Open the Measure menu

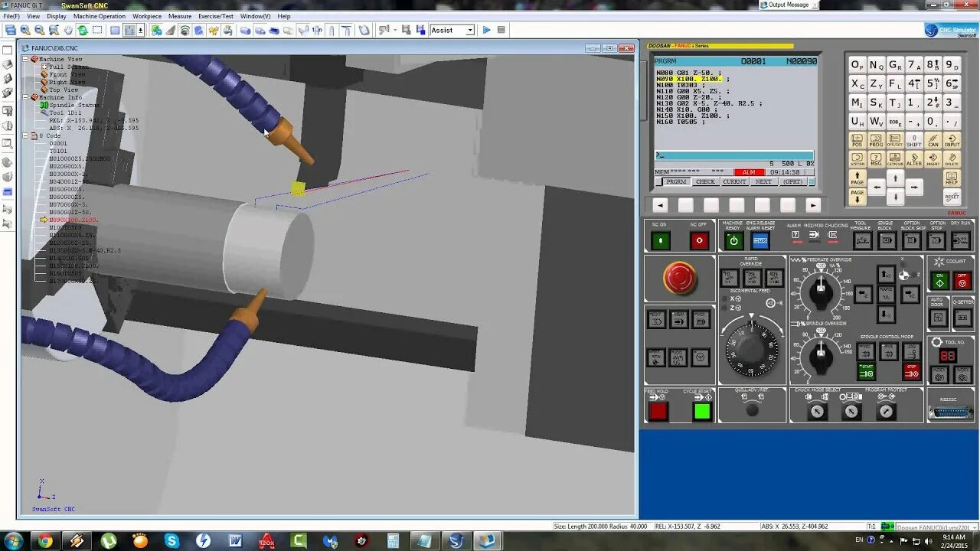(180, 16)
